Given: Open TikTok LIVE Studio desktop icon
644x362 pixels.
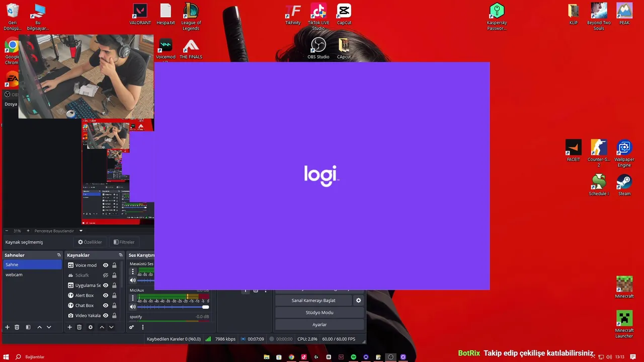Looking at the screenshot, I should [x=318, y=17].
